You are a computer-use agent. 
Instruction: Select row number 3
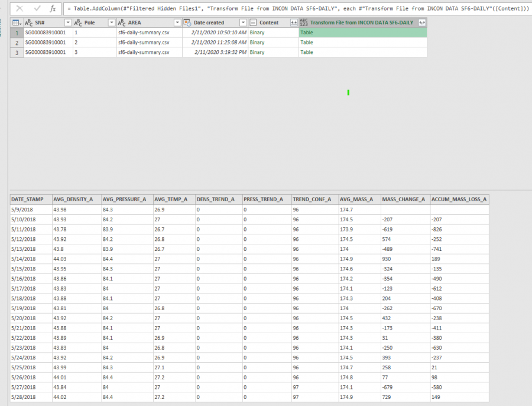tap(17, 52)
